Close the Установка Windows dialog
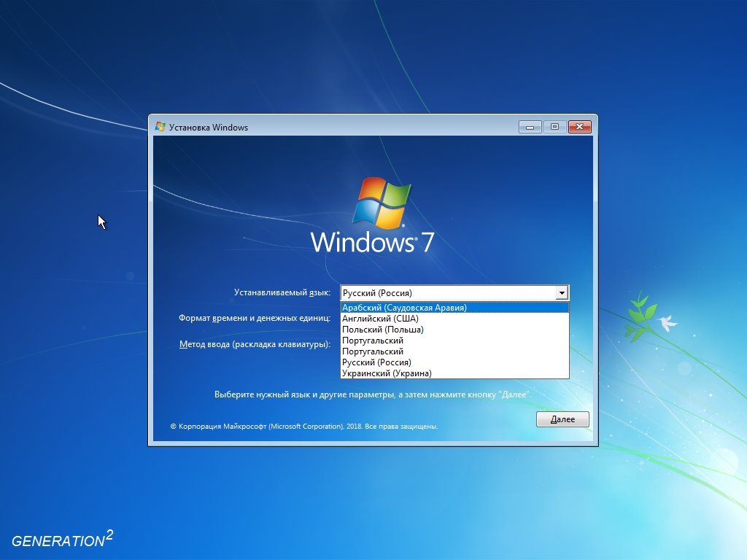 (x=579, y=127)
